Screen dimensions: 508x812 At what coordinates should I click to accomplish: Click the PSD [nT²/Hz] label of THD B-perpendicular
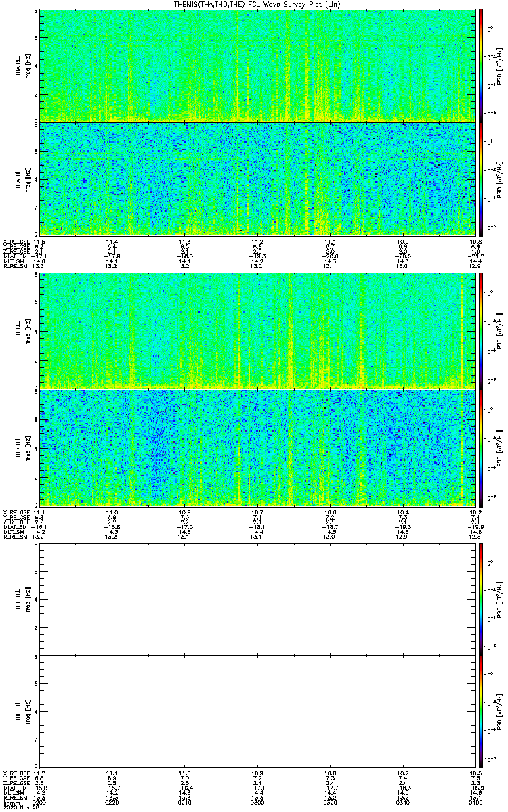(500, 332)
